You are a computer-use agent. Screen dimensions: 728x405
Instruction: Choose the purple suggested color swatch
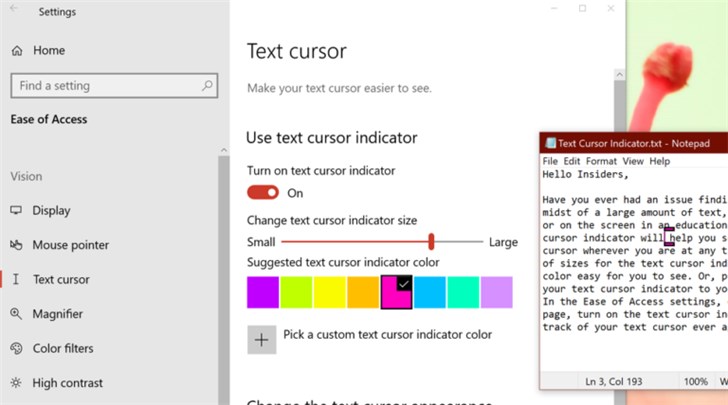coord(263,292)
